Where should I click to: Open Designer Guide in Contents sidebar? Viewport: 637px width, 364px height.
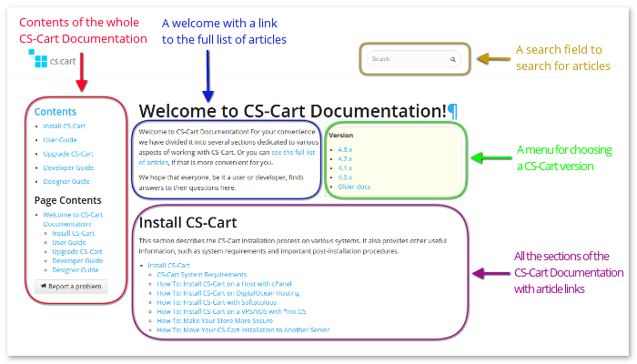(66, 181)
